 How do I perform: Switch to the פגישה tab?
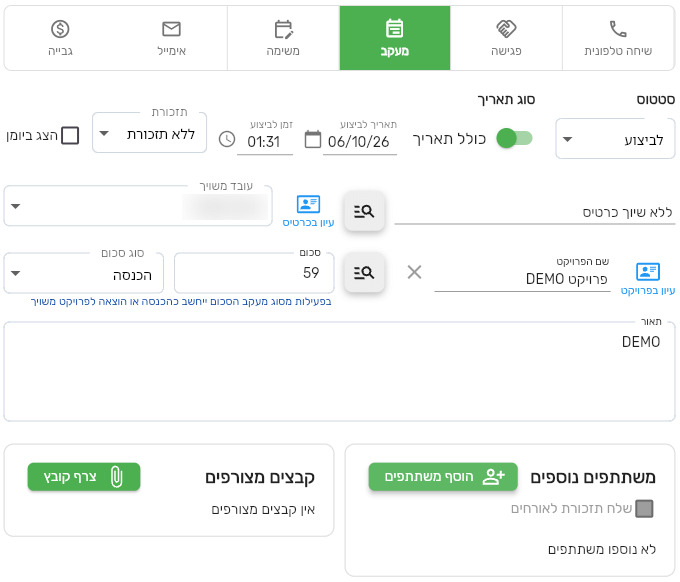[506, 38]
